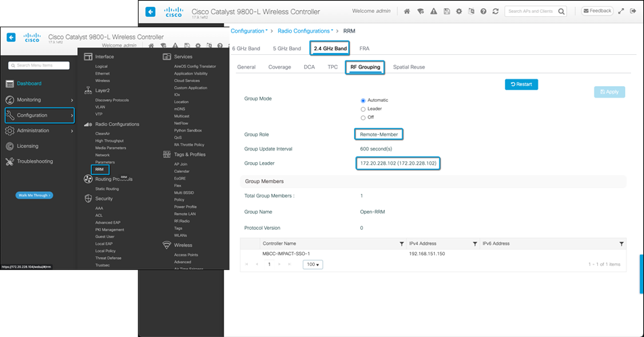
Task: Click the Feedback button
Action: point(597,11)
